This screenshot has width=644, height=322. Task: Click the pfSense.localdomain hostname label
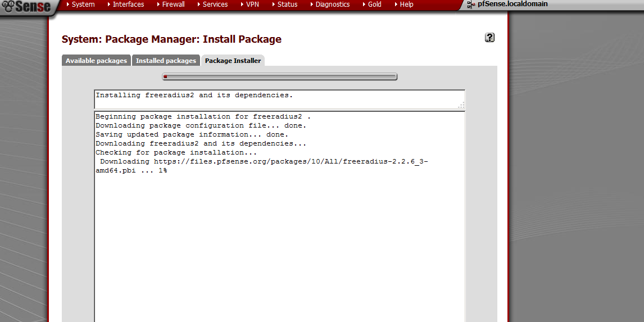[x=513, y=4]
